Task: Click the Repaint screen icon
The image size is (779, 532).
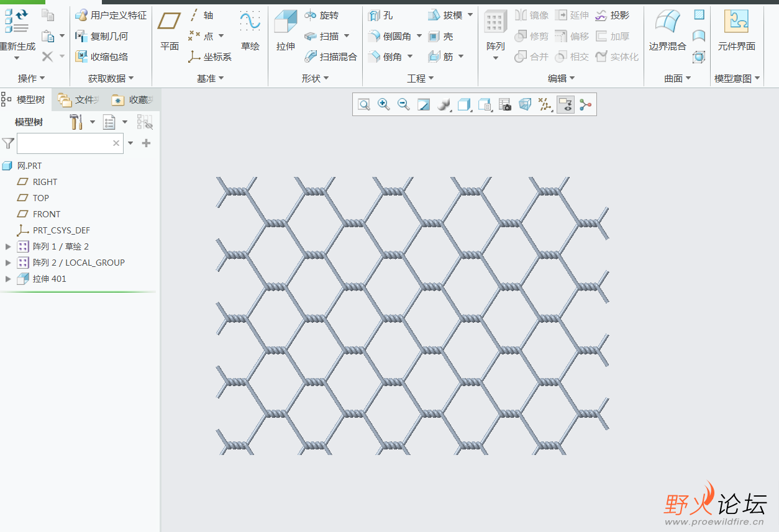Action: point(424,105)
